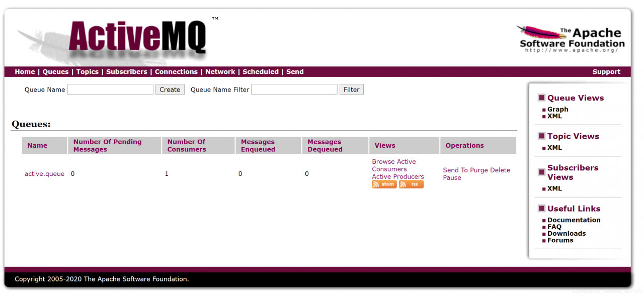Click the consumer count value 1
The width and height of the screenshot is (644, 296).
167,174
